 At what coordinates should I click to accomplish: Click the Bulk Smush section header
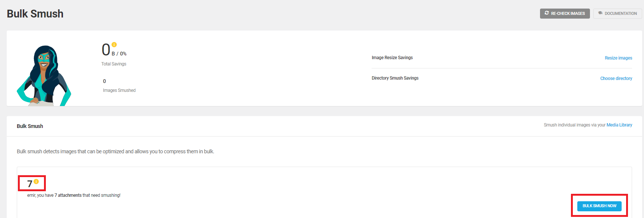[30, 126]
